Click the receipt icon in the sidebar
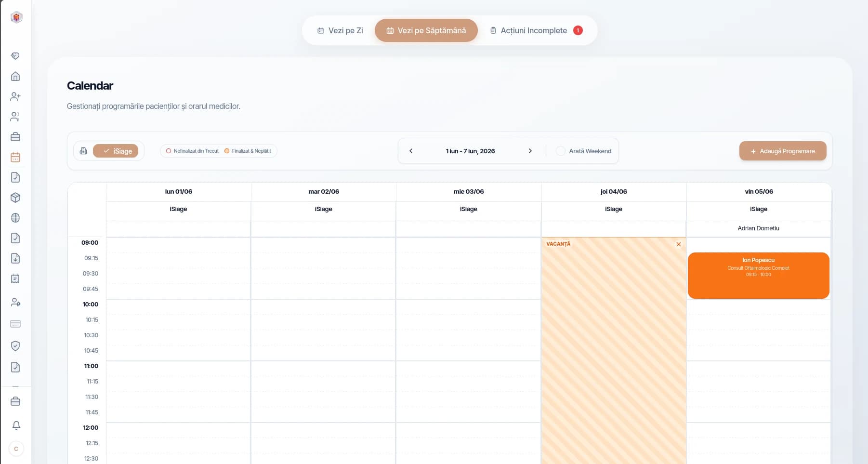The image size is (868, 464). pyautogui.click(x=15, y=278)
